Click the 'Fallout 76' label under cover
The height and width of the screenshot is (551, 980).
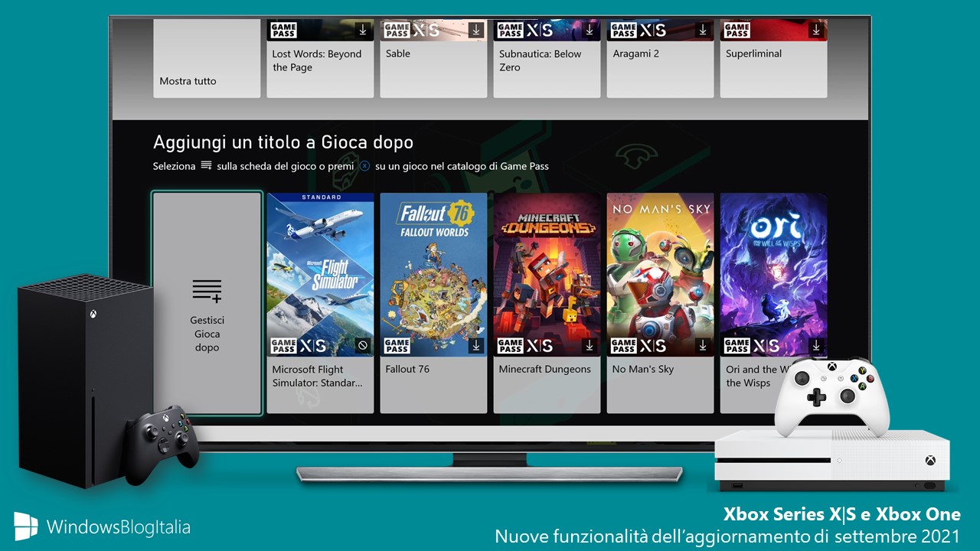tap(407, 369)
